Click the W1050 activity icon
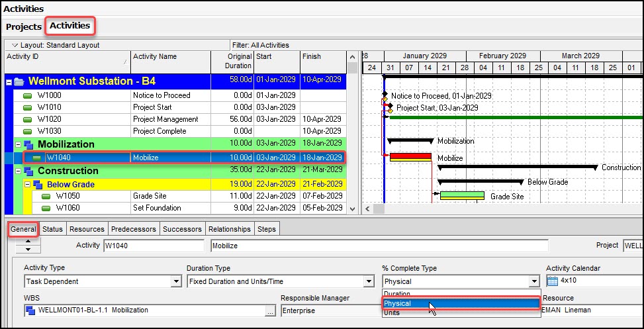644x329 pixels. point(46,197)
